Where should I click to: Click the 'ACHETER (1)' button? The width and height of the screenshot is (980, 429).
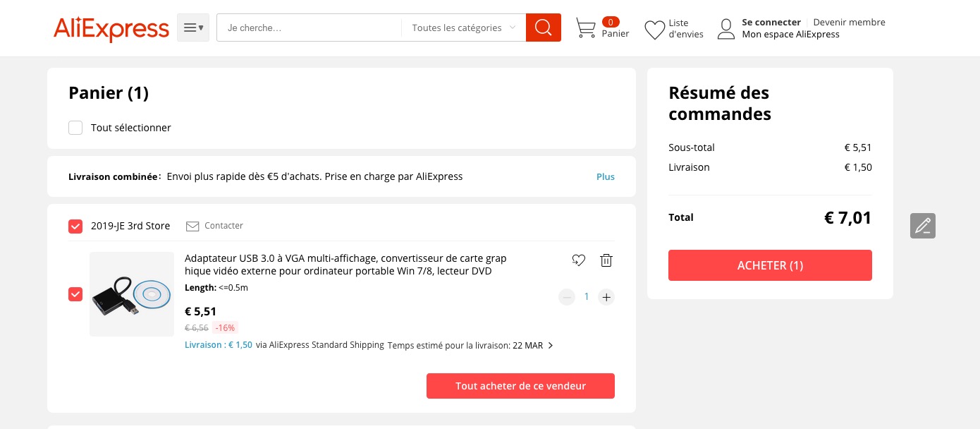click(770, 265)
